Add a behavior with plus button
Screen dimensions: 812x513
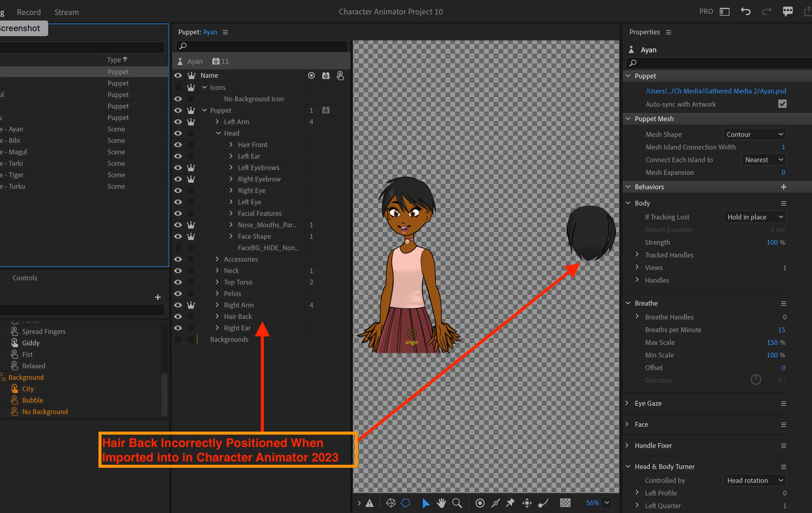[783, 187]
